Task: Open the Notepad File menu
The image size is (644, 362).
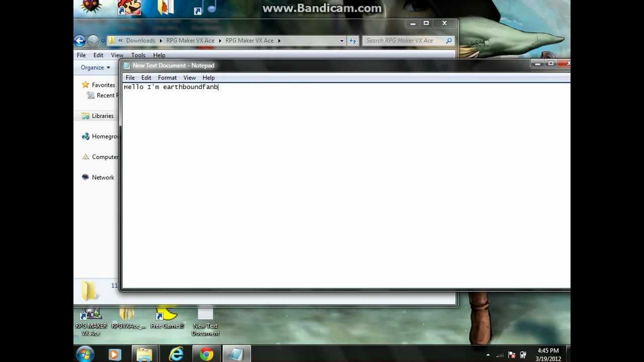Action: pos(130,78)
